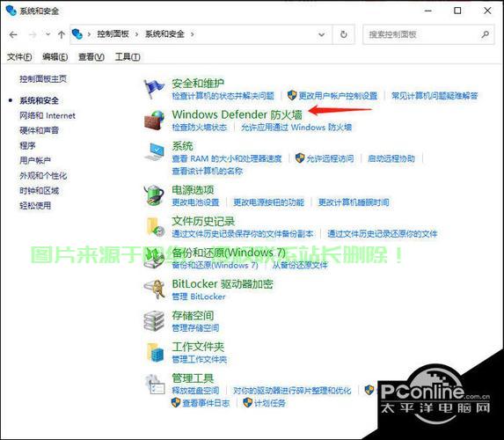Click the control panel icon in address bar

coord(77,33)
